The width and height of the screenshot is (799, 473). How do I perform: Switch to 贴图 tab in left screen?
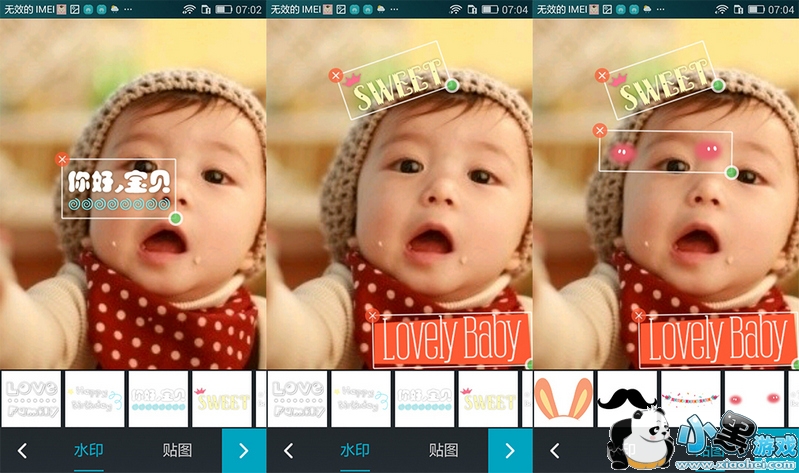[177, 451]
